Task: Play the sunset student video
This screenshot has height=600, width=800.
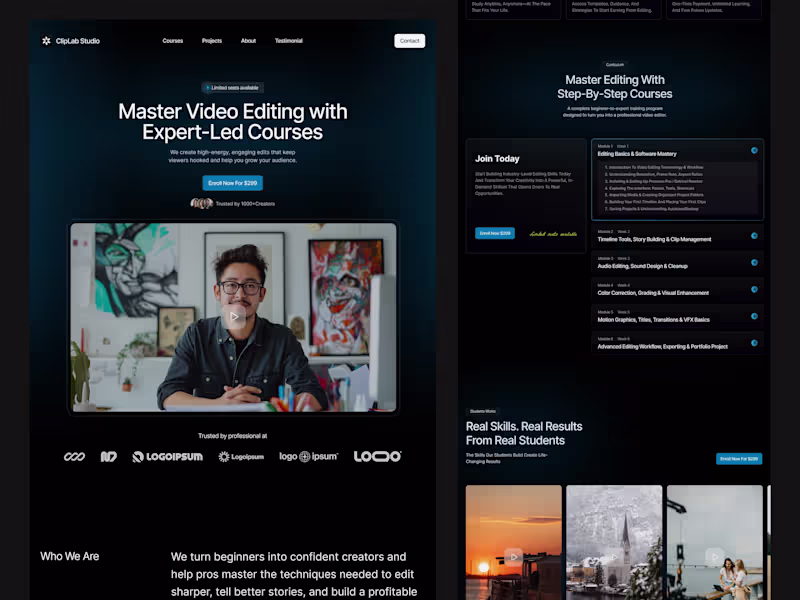Action: (x=514, y=557)
